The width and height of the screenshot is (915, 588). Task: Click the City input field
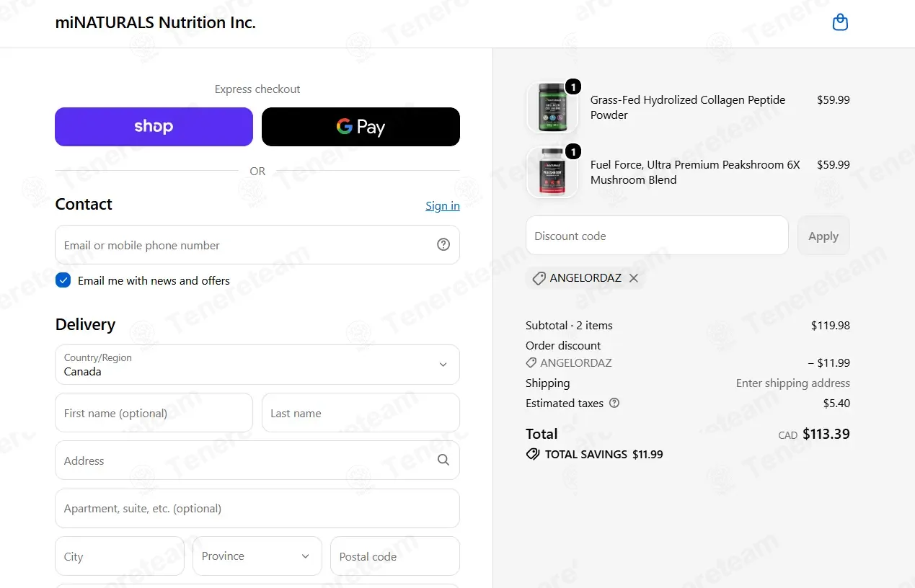(x=120, y=556)
